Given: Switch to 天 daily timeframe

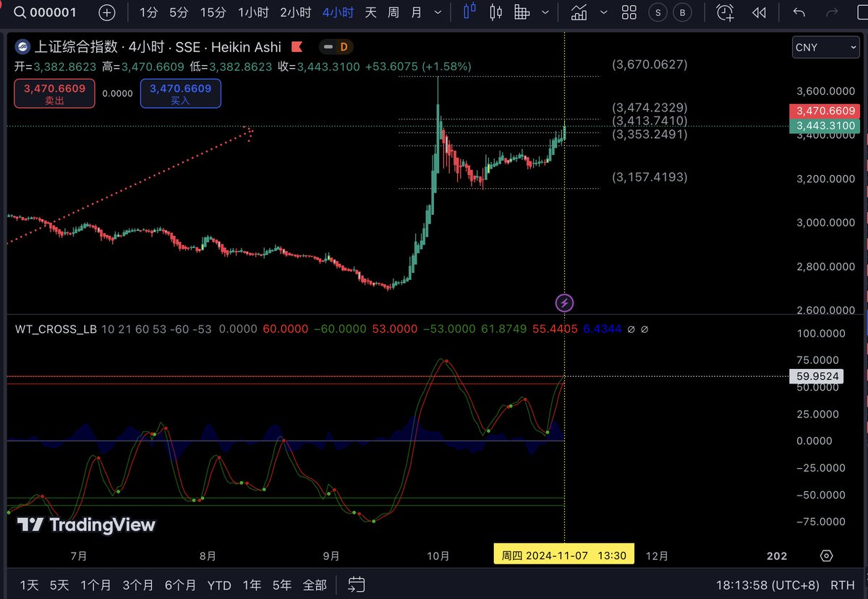Looking at the screenshot, I should (370, 12).
